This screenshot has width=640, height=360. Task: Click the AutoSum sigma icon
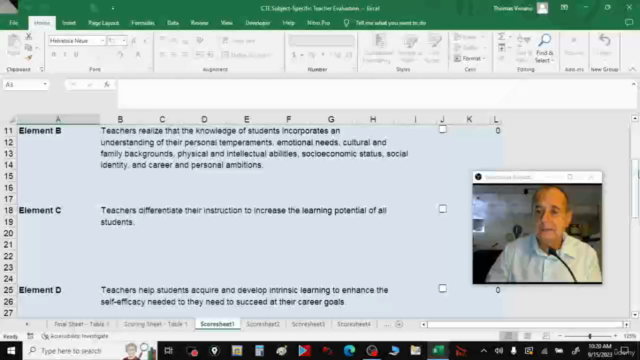click(501, 37)
